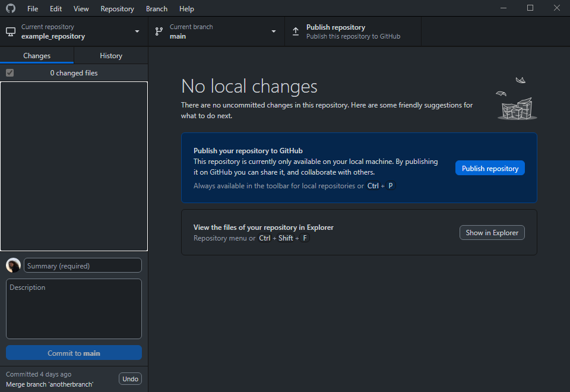
Task: Expand the Current repository dropdown arrow
Action: click(137, 31)
